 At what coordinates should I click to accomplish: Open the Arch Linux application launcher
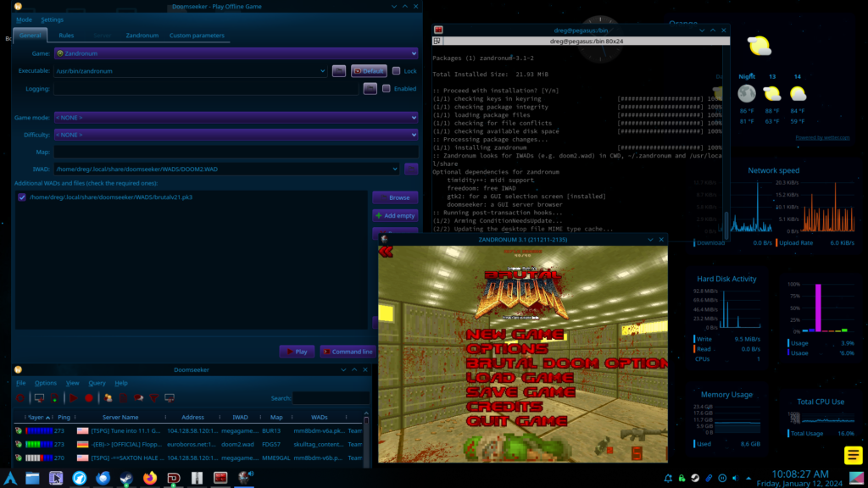click(x=10, y=478)
